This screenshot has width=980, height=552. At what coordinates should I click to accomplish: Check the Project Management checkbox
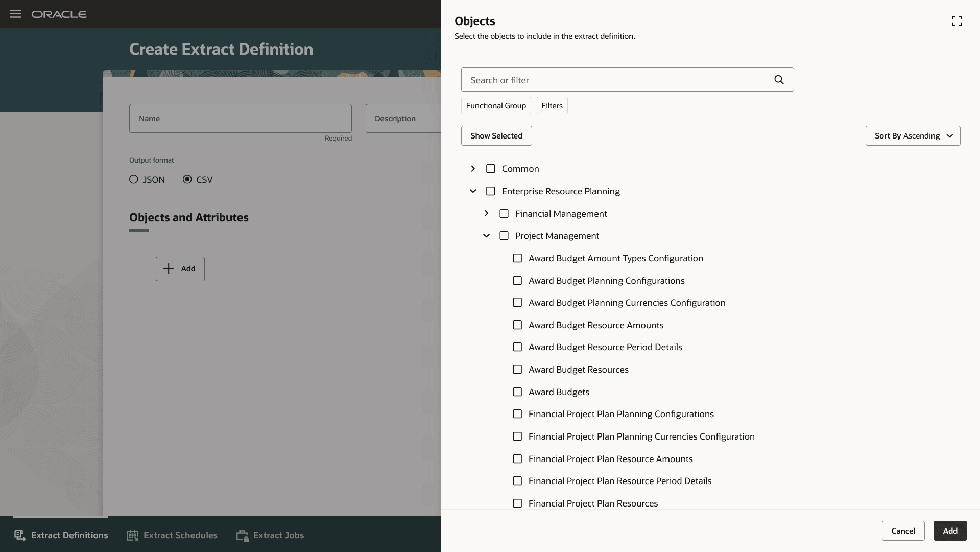click(504, 236)
